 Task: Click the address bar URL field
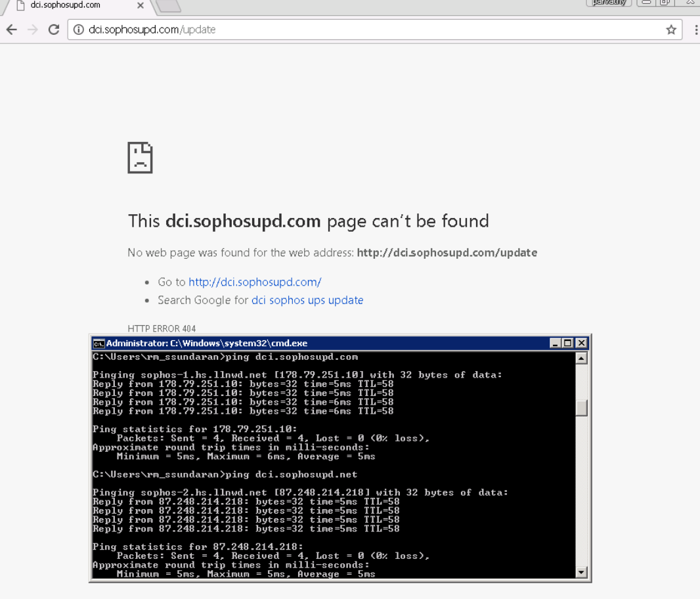(x=375, y=30)
